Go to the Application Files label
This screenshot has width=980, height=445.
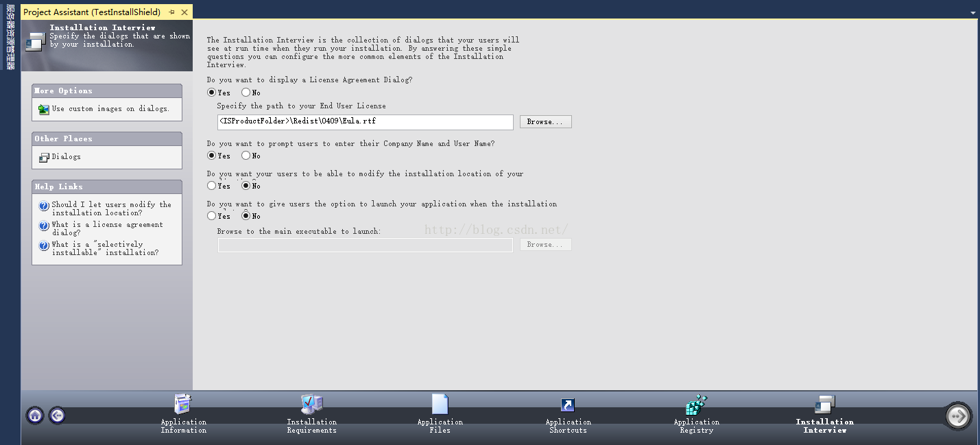click(x=440, y=426)
